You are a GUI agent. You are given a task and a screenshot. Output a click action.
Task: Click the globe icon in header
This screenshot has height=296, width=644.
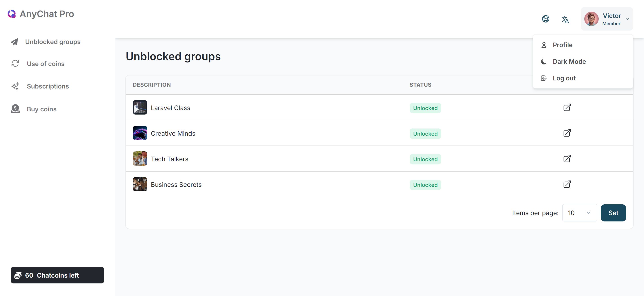tap(545, 19)
